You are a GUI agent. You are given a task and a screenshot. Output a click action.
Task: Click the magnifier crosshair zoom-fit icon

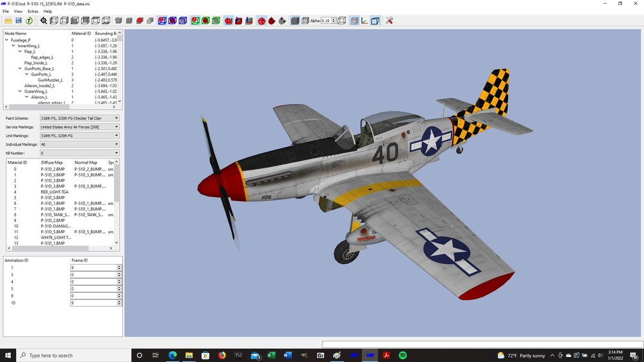(x=44, y=21)
